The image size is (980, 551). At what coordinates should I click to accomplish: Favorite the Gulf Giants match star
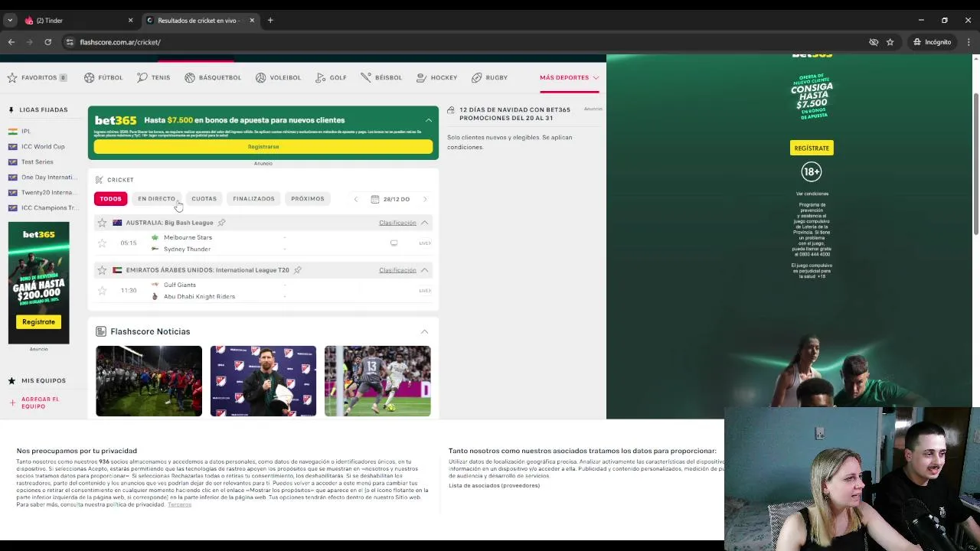coord(102,291)
